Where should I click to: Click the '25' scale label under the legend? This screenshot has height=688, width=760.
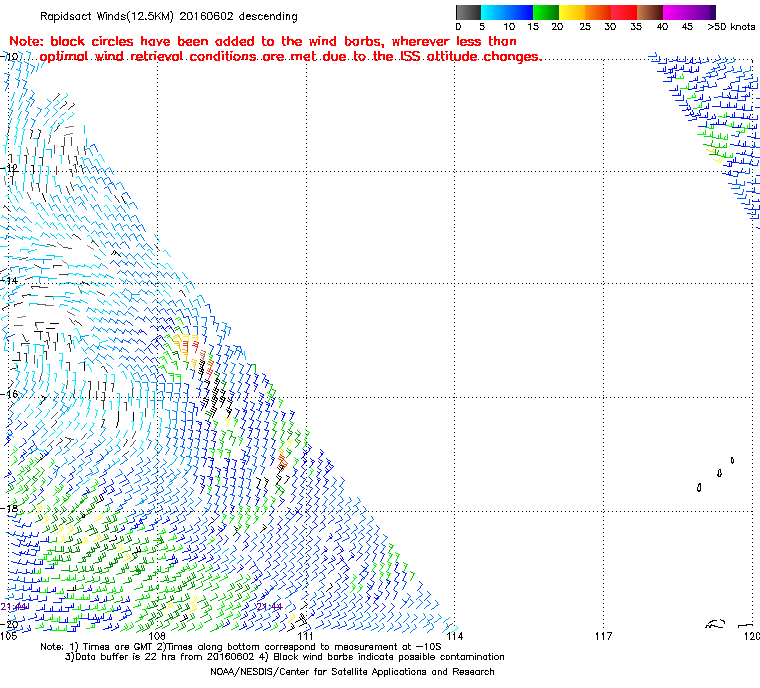pyautogui.click(x=585, y=27)
